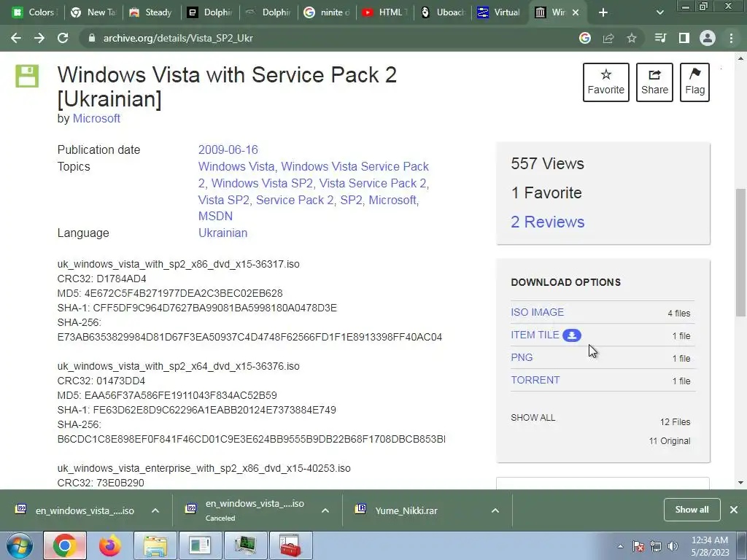The height and width of the screenshot is (560, 747).
Task: Open the 2009-06-16 publication date link
Action: point(228,149)
